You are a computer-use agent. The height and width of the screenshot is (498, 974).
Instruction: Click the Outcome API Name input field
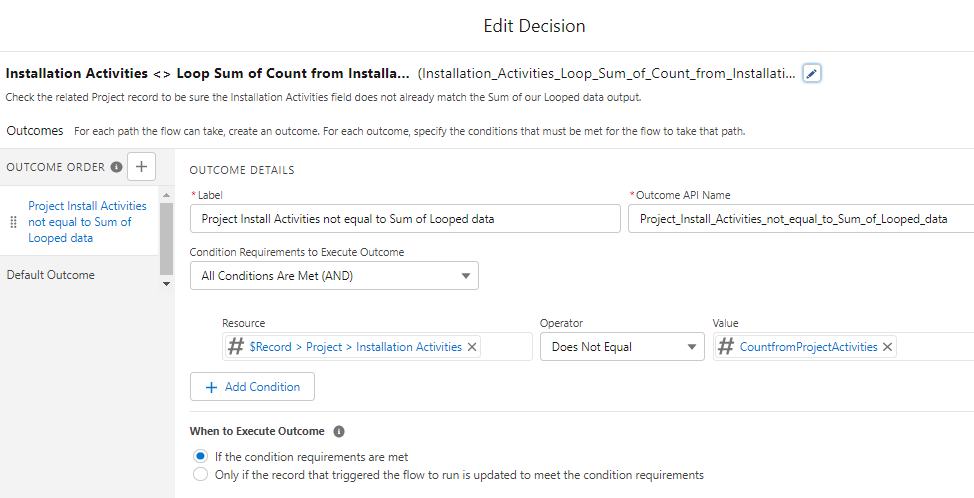pos(800,219)
